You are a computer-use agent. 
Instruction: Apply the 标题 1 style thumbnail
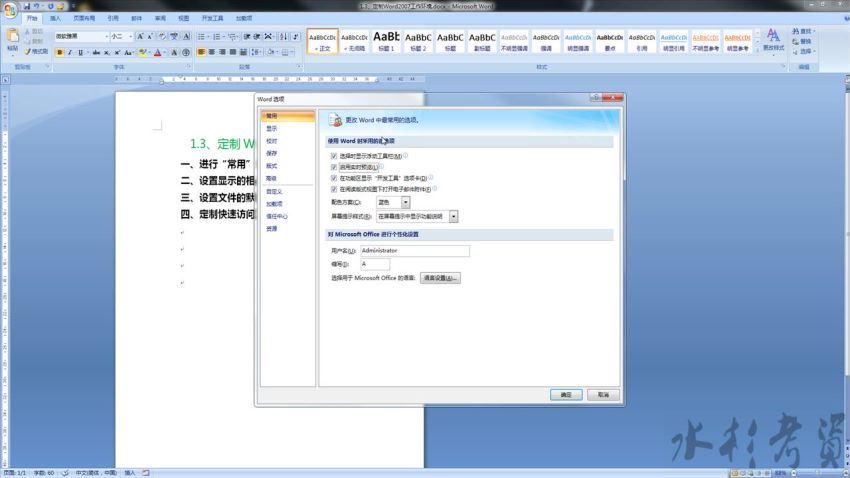coord(387,41)
